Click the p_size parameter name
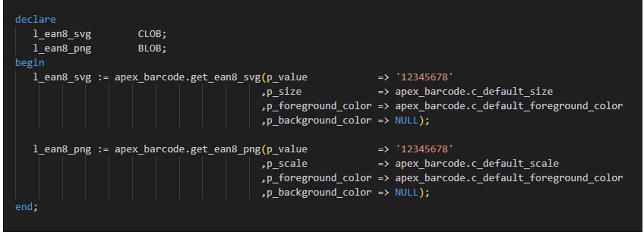Image resolution: width=644 pixels, height=236 pixels. point(284,92)
